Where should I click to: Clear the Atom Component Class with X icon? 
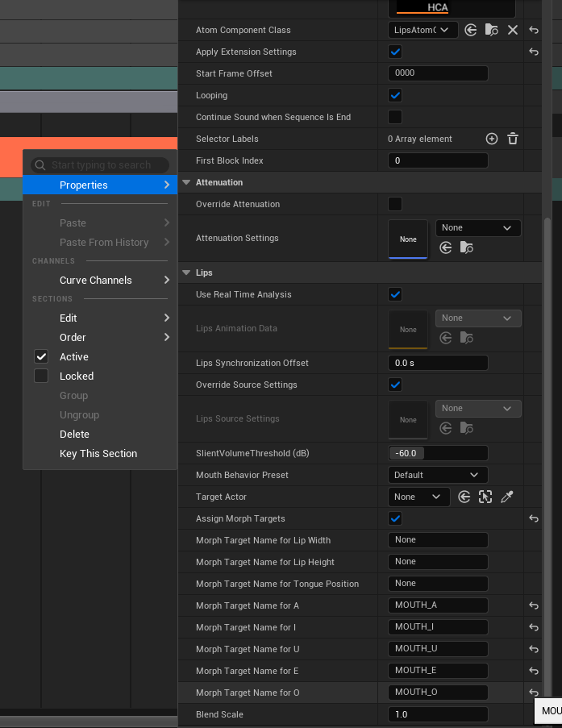tap(513, 30)
